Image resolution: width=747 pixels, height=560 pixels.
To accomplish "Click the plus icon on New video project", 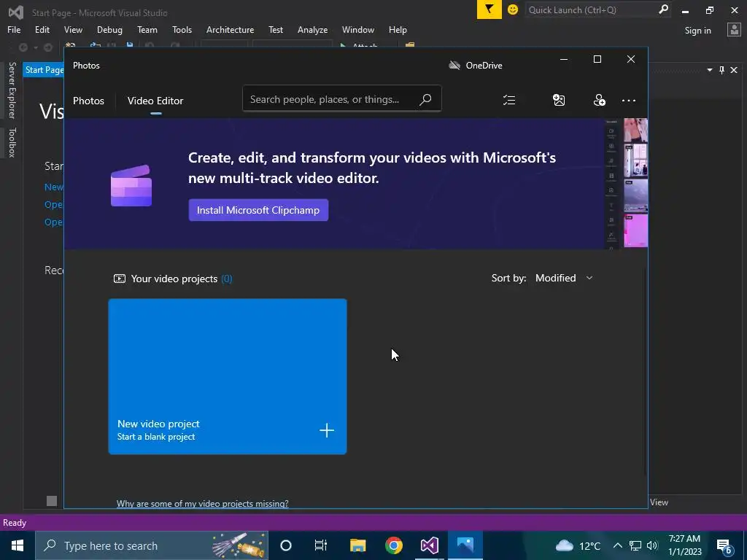I will [327, 430].
